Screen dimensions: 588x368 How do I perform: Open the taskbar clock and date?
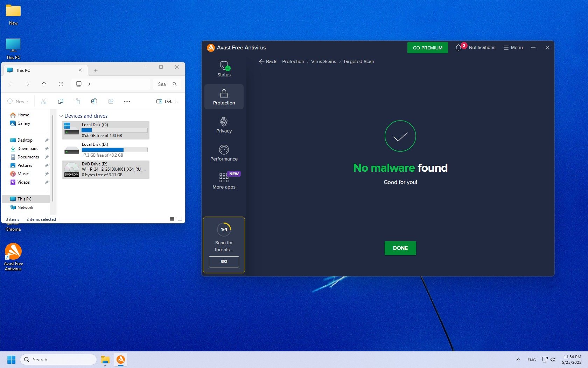pyautogui.click(x=572, y=360)
